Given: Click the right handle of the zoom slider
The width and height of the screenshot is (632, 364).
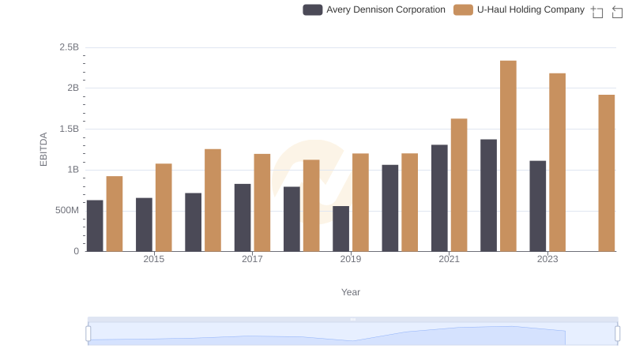Looking at the screenshot, I should 618,334.
